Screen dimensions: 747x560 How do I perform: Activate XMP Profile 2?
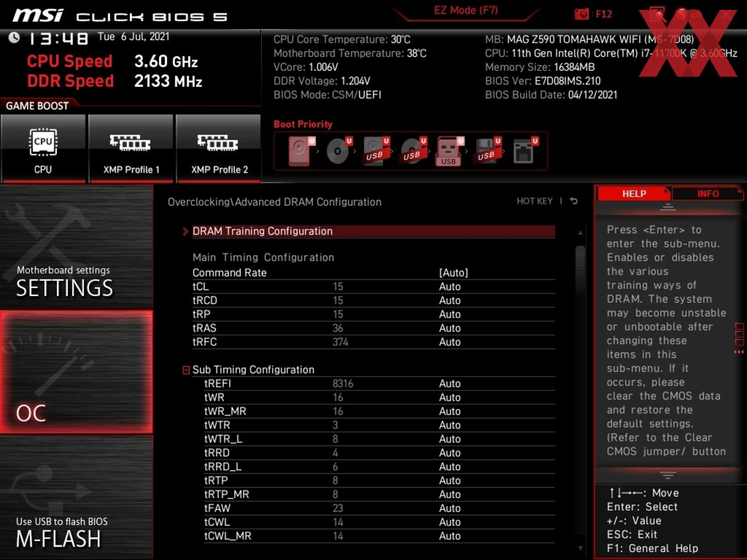(x=219, y=149)
